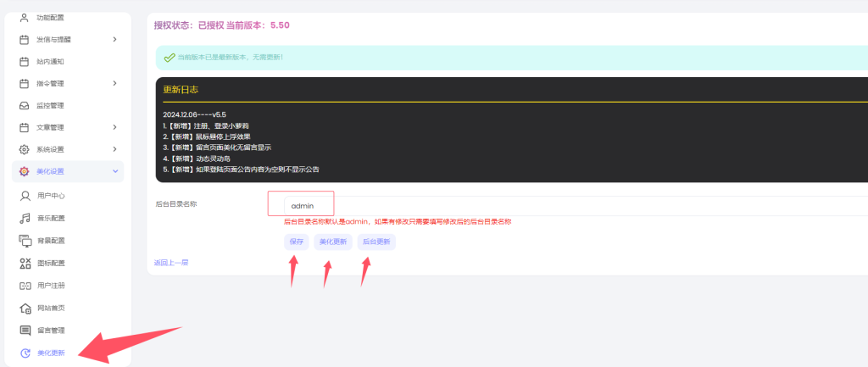The width and height of the screenshot is (868, 367).
Task: Click the 音乐配置 music note icon
Action: 25,218
